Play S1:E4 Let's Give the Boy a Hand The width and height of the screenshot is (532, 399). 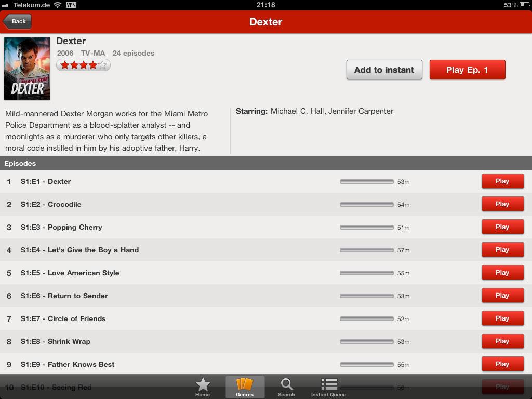coord(502,250)
